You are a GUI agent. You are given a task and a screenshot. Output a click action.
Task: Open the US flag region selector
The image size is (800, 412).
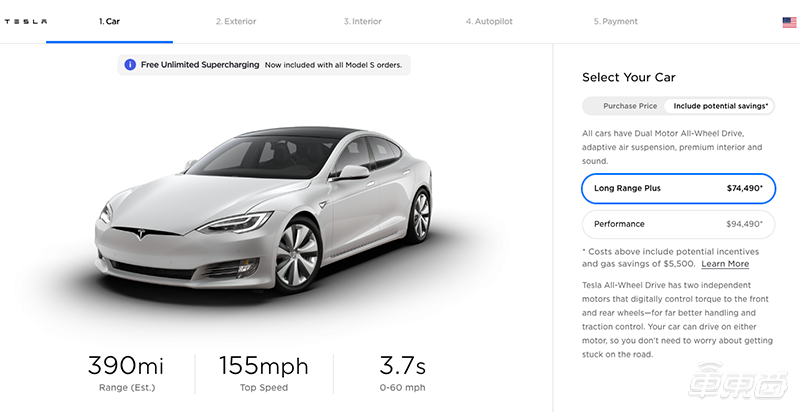coord(789,21)
